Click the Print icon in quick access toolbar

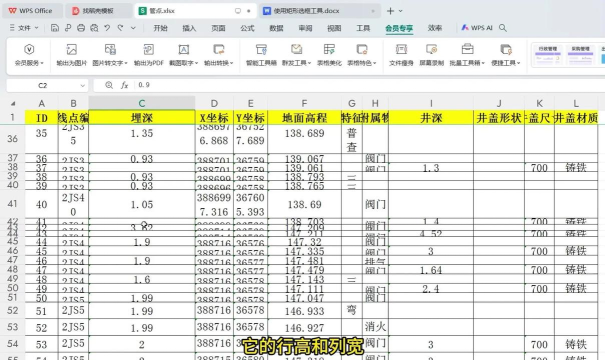[x=81, y=28]
